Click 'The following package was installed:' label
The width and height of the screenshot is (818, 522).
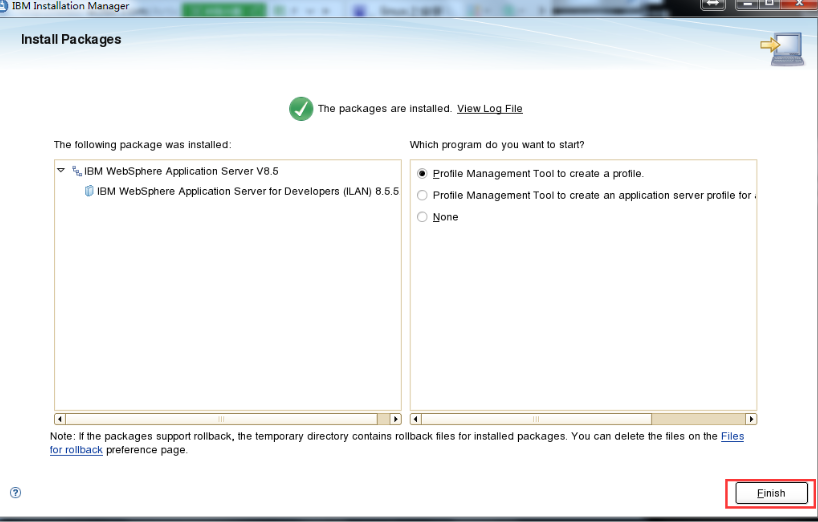click(142, 144)
